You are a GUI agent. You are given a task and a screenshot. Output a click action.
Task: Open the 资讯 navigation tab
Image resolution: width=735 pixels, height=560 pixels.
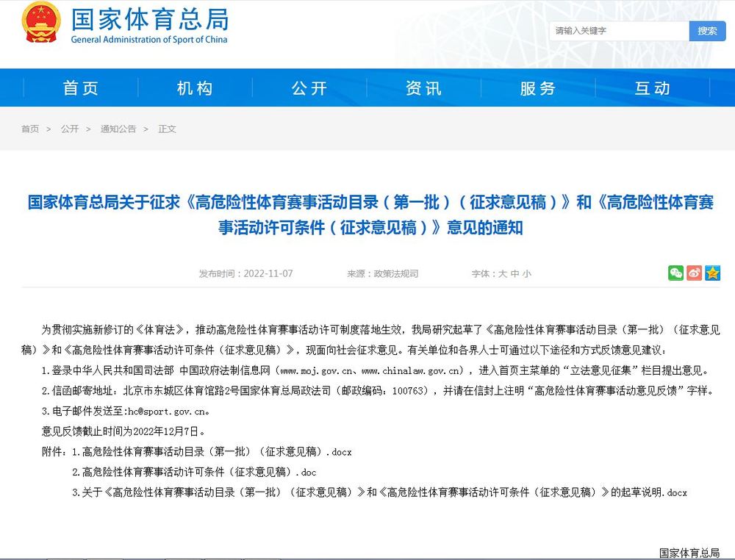(x=424, y=88)
